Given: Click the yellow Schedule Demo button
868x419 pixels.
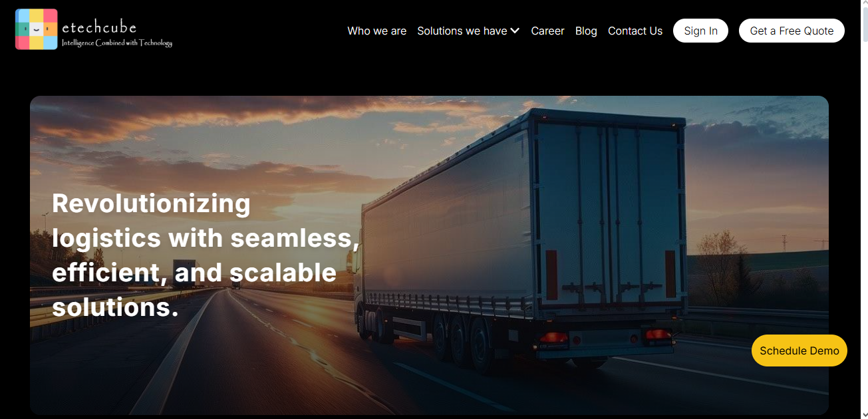Looking at the screenshot, I should [x=799, y=350].
